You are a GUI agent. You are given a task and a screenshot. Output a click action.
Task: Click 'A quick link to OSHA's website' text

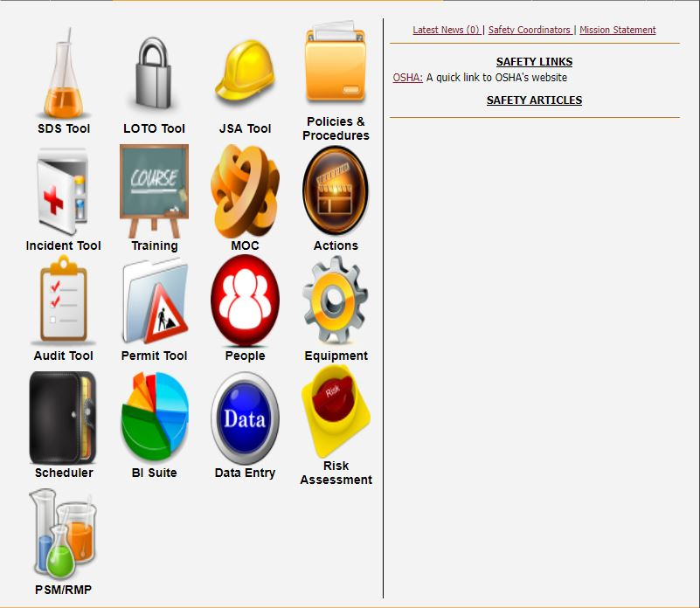(x=496, y=78)
